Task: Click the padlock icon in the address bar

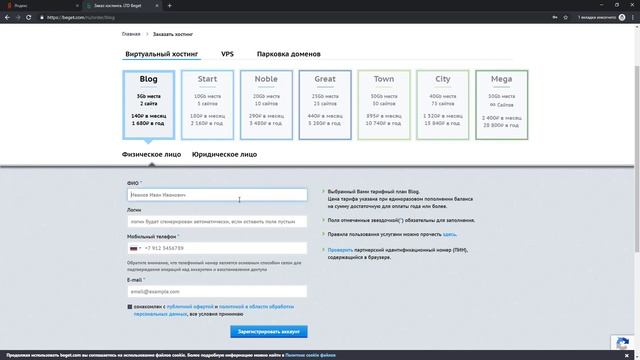Action: point(42,18)
